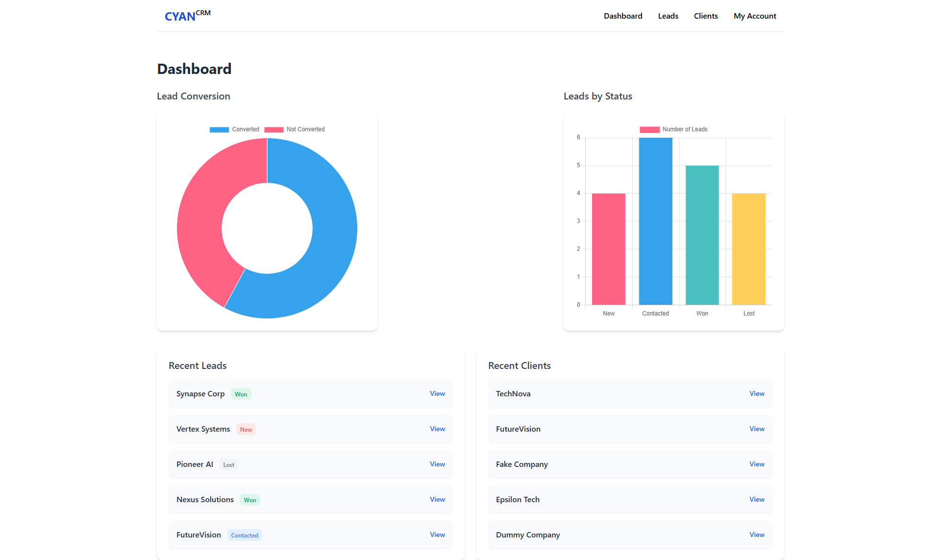Click the Won badge beside Synapse Corp
941x560 pixels.
(241, 394)
